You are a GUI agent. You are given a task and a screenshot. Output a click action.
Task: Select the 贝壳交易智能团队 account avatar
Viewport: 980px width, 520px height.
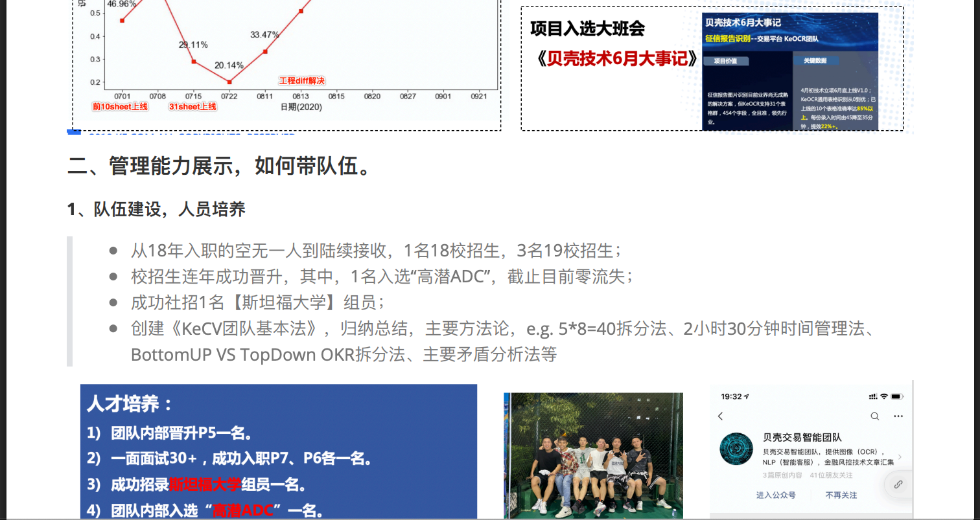coord(737,448)
